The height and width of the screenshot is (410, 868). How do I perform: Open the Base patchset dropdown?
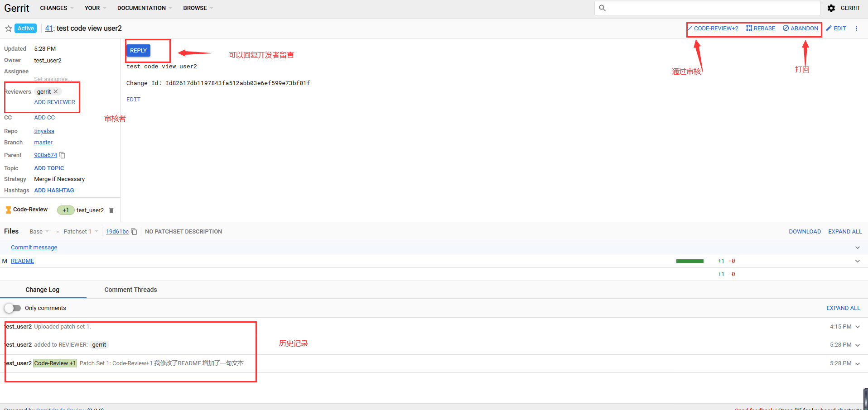[39, 232]
